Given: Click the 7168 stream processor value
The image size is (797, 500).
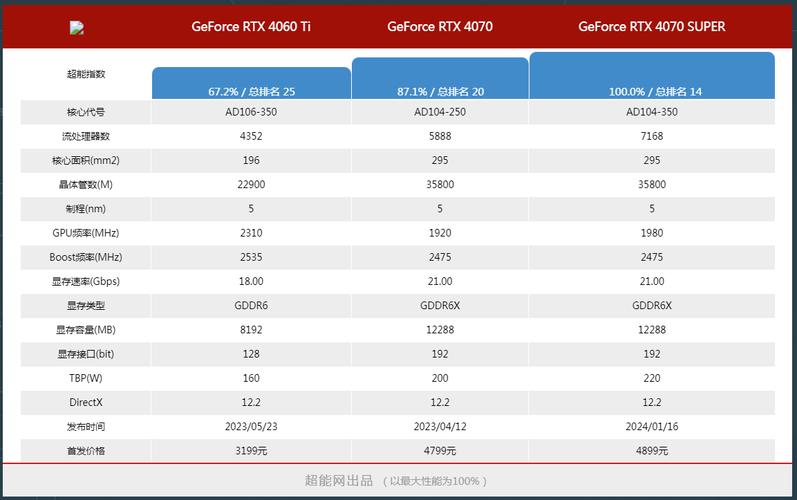Looking at the screenshot, I should tap(652, 136).
